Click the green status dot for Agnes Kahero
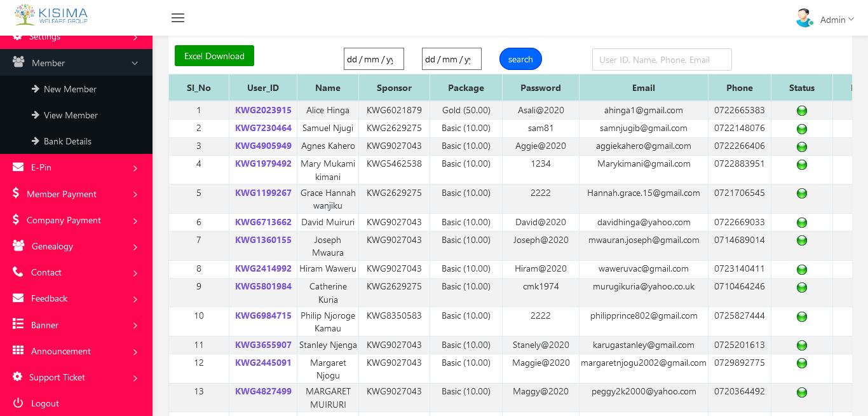This screenshot has height=416, width=868. click(x=802, y=147)
